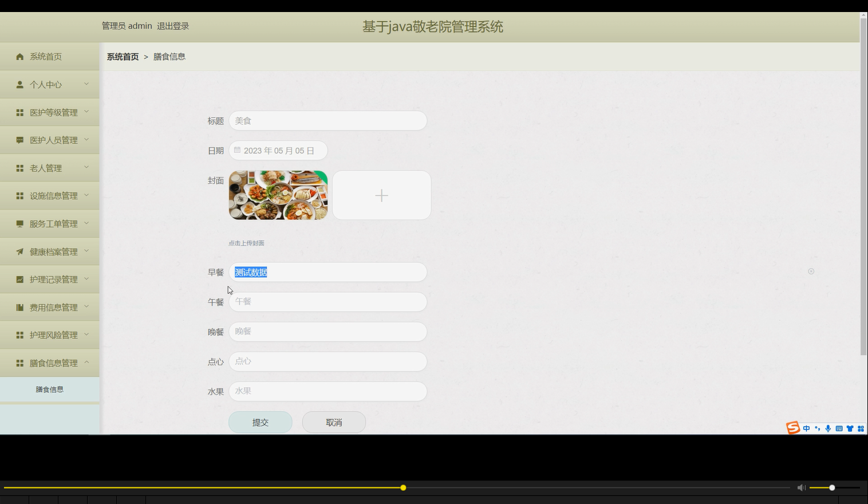
Task: Click the monitor icon of 服务工单管理
Action: tap(19, 223)
